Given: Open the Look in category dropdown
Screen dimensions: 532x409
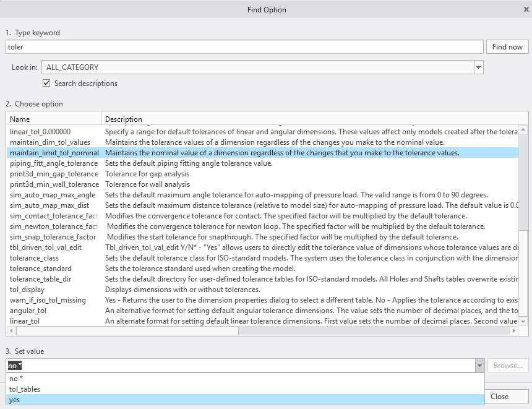Looking at the screenshot, I should (478, 67).
